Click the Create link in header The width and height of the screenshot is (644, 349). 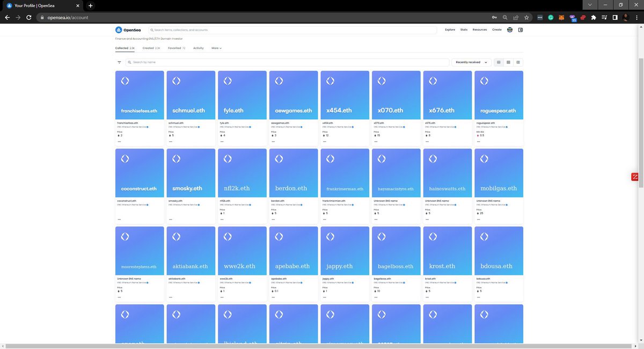coord(497,30)
